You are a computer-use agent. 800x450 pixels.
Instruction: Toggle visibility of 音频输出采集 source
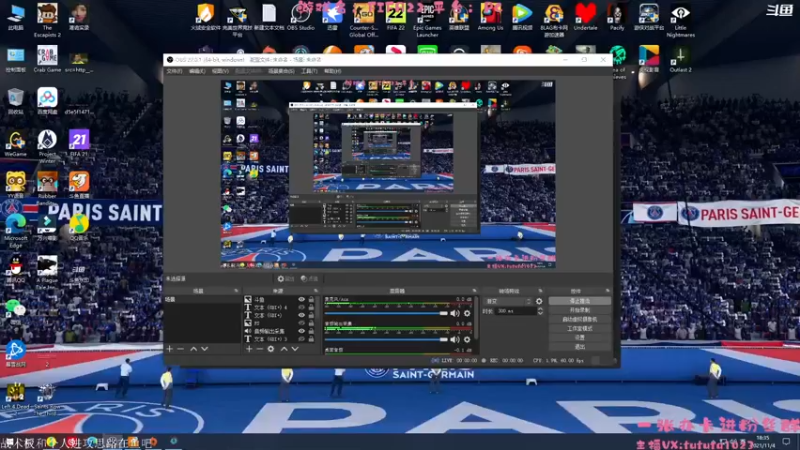[x=302, y=331]
